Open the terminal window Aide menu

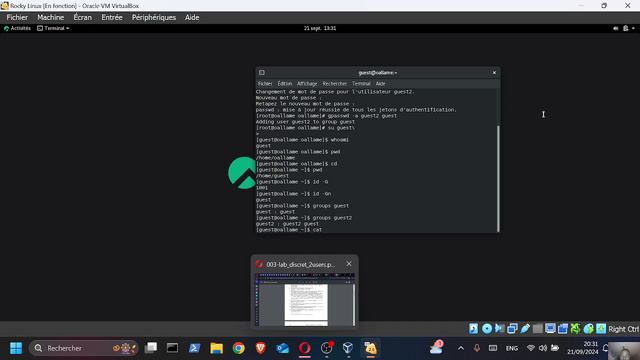tap(380, 83)
